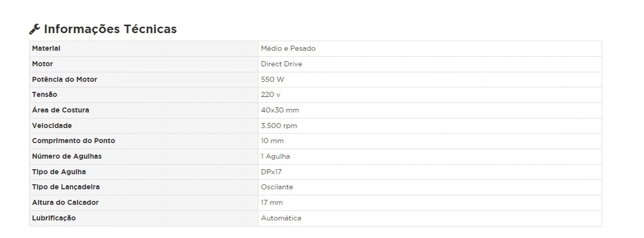644x238 pixels.
Task: Select the Automática lubrication value
Action: pos(281,218)
